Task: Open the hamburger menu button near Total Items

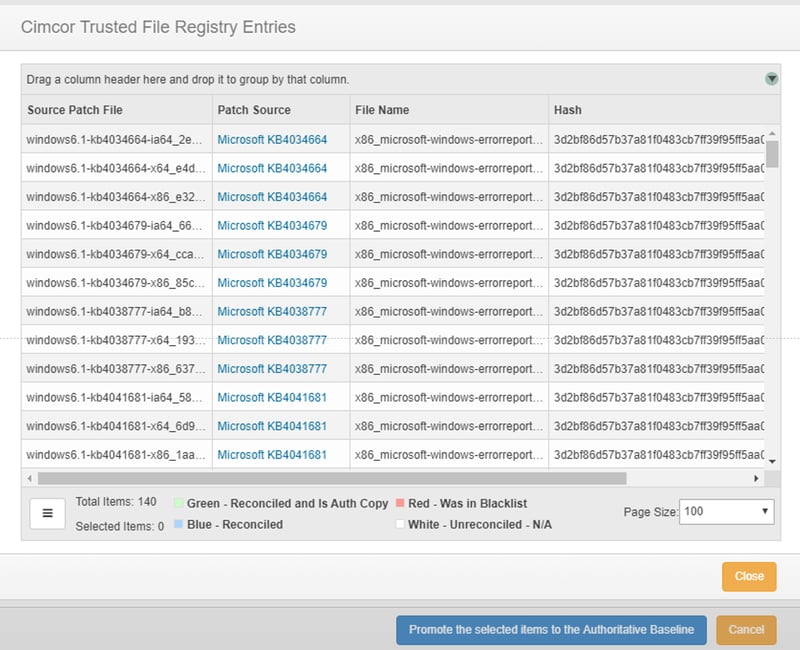Action: pyautogui.click(x=47, y=513)
